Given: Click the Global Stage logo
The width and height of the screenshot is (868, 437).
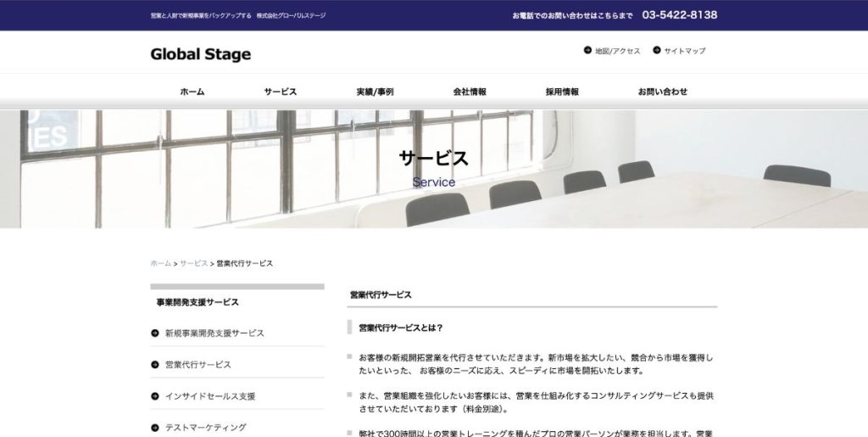Looking at the screenshot, I should [201, 54].
